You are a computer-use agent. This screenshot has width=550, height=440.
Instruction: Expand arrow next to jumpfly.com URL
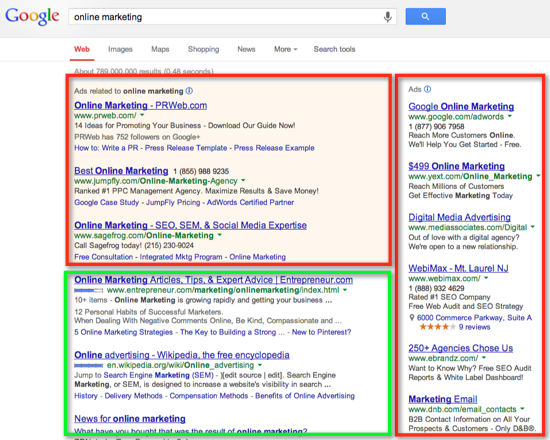tap(243, 181)
